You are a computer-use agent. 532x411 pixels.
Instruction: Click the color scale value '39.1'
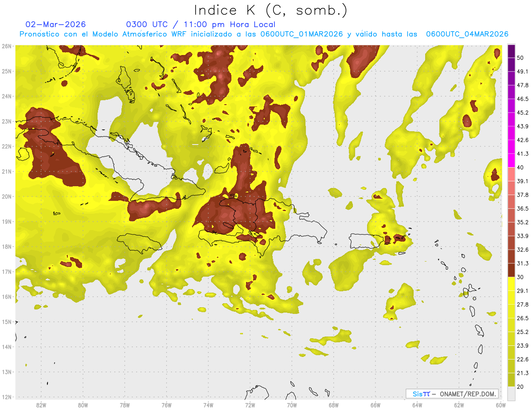click(x=523, y=181)
